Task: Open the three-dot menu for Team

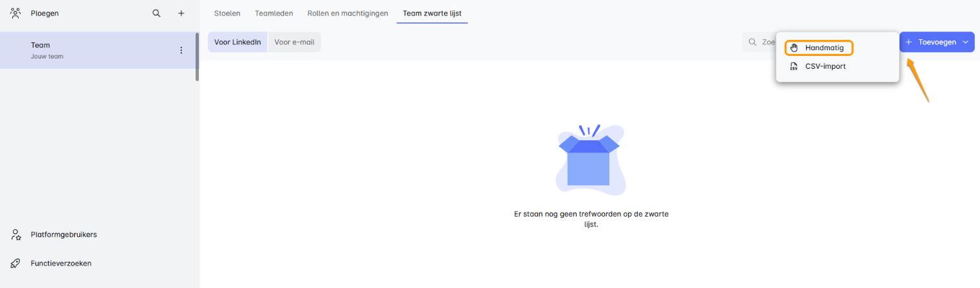Action: coord(181,50)
